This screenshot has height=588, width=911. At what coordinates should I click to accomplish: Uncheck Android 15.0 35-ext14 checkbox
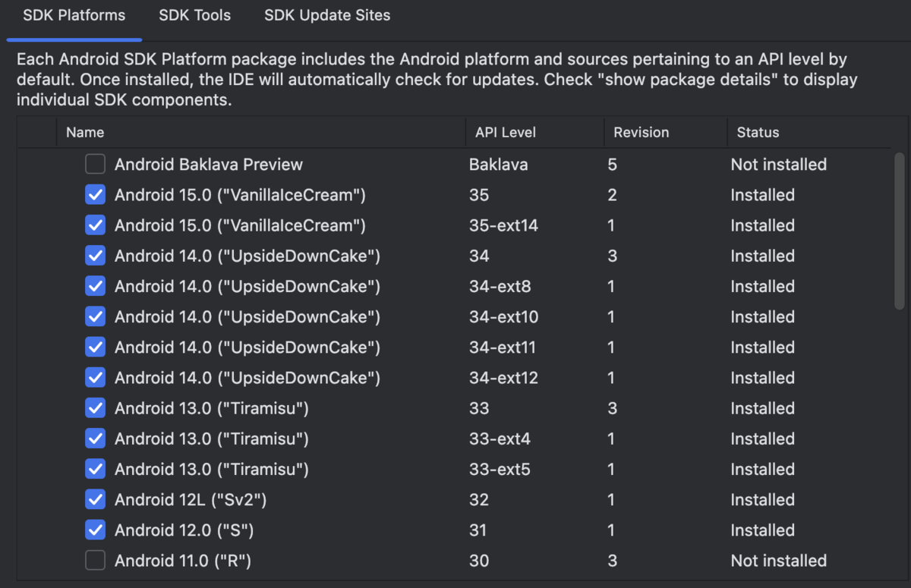pyautogui.click(x=95, y=225)
